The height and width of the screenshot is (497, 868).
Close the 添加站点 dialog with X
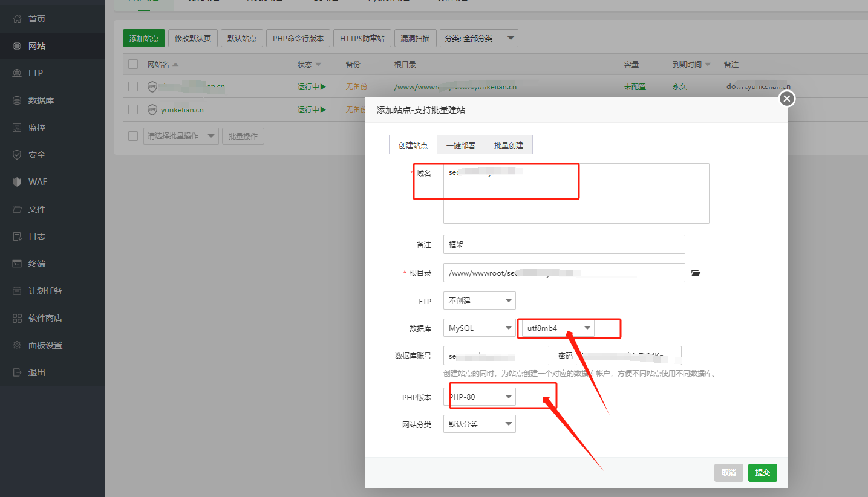786,99
